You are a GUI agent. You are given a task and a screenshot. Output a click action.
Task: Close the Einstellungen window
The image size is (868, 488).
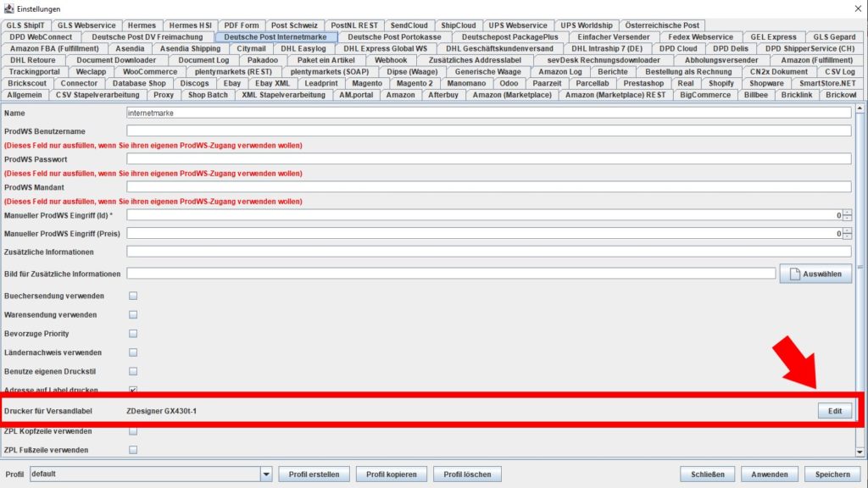(x=858, y=8)
